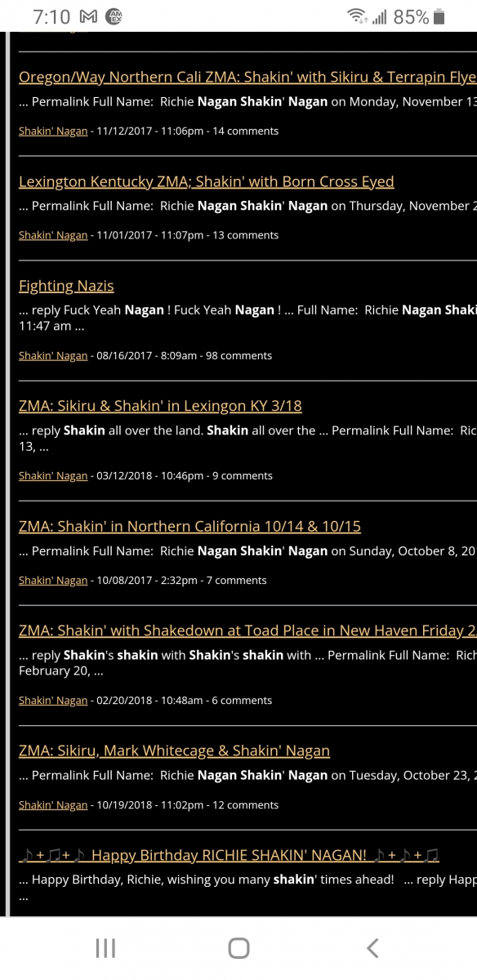Open Shakin' Nagan author link dated 03/12/2018
The height and width of the screenshot is (980, 477).
tap(53, 475)
